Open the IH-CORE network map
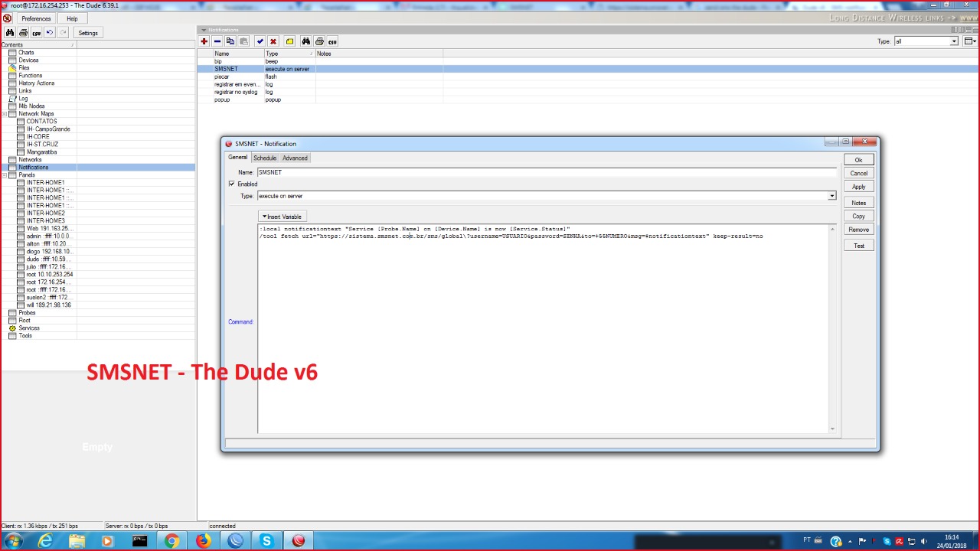Image resolution: width=980 pixels, height=551 pixels. [38, 137]
